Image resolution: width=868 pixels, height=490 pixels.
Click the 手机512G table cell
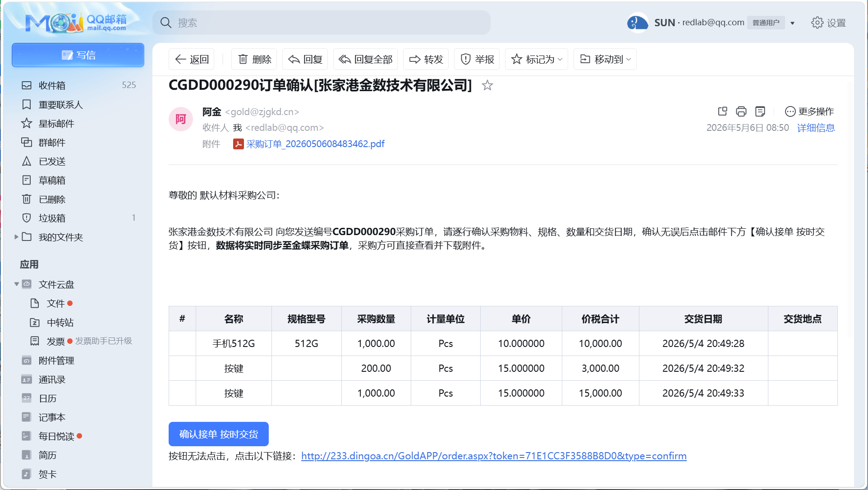coord(234,343)
